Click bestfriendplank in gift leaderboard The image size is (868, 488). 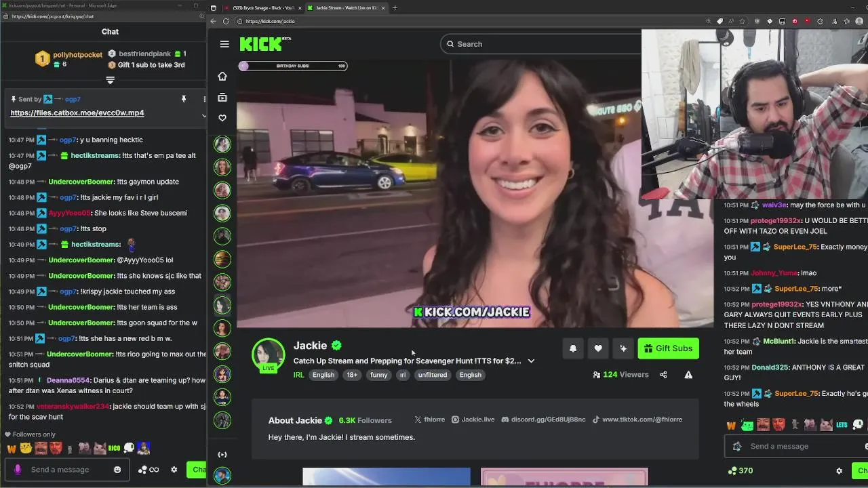coord(144,54)
